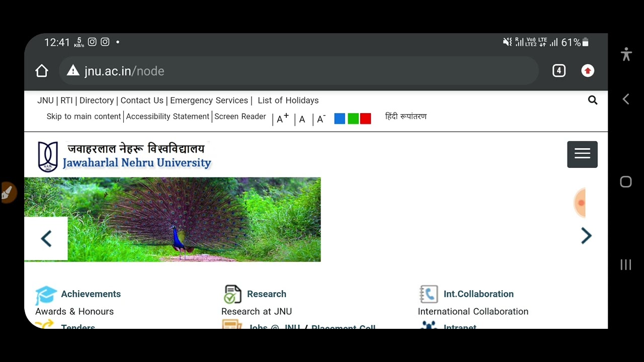This screenshot has height=362, width=644.
Task: Open the Research heading link
Action: pos(267,294)
